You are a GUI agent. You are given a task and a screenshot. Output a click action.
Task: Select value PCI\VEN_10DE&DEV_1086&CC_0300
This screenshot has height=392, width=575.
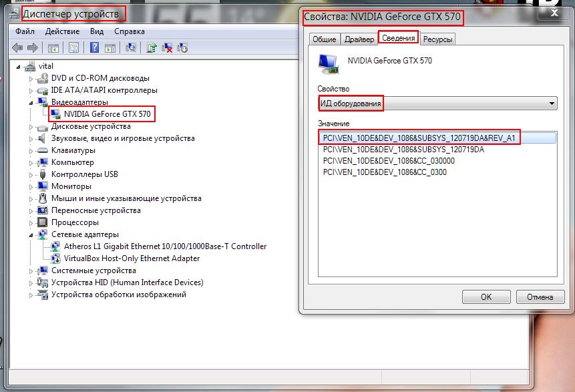click(385, 172)
